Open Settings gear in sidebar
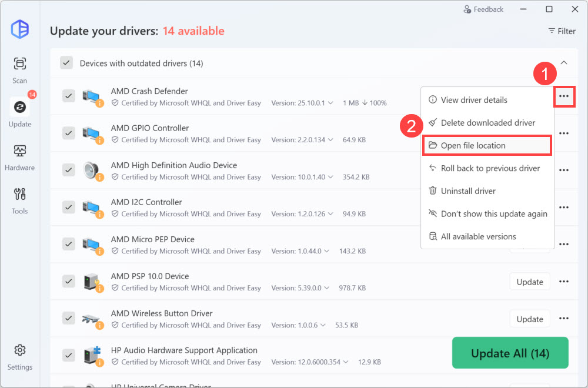Viewport: 588px width, 388px height. 19,356
